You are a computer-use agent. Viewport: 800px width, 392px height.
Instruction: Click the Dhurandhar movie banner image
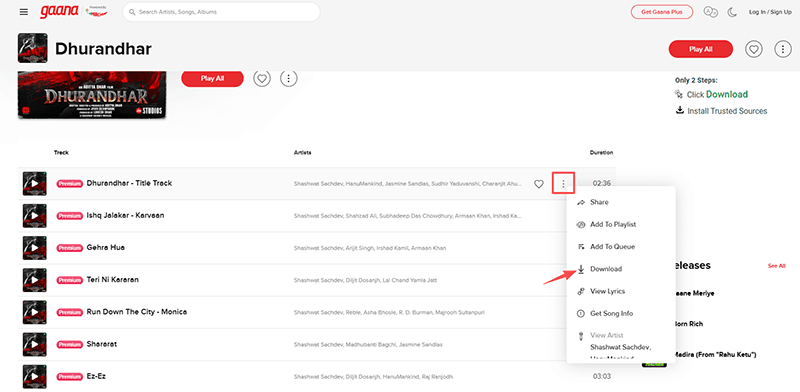pyautogui.click(x=92, y=94)
